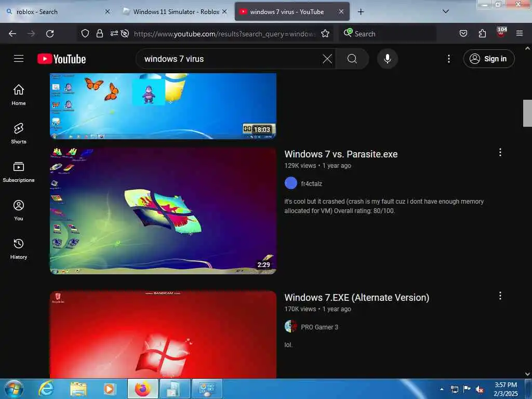This screenshot has height=399, width=532.
Task: Click the Firefox Search field
Action: pyautogui.click(x=388, y=34)
